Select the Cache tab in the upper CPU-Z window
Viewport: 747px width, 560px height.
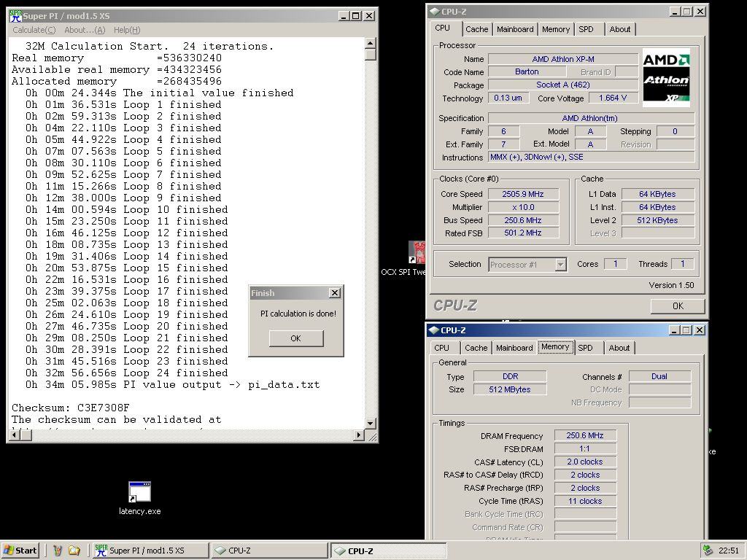[x=477, y=29]
